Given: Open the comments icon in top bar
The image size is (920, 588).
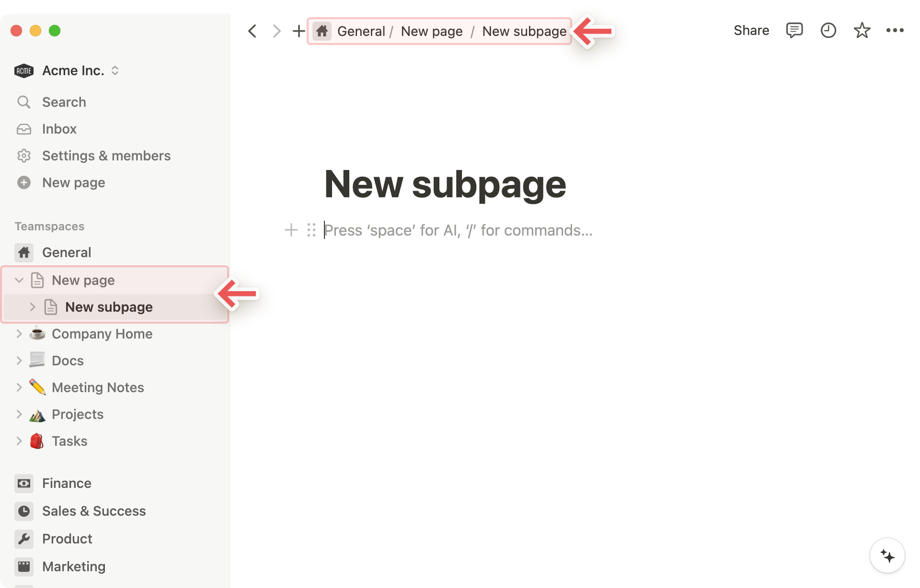Looking at the screenshot, I should click(794, 31).
